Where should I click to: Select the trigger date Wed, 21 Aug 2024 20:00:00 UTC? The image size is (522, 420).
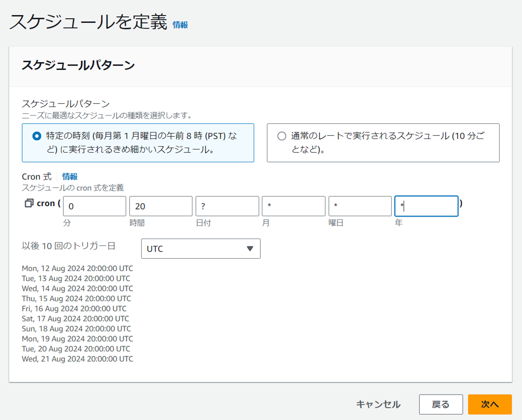77,359
